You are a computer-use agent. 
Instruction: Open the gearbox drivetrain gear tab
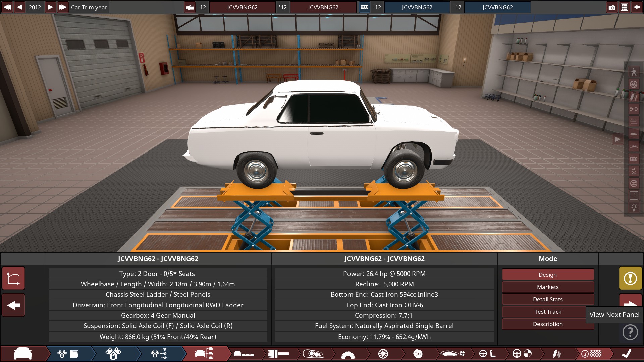(x=348, y=354)
